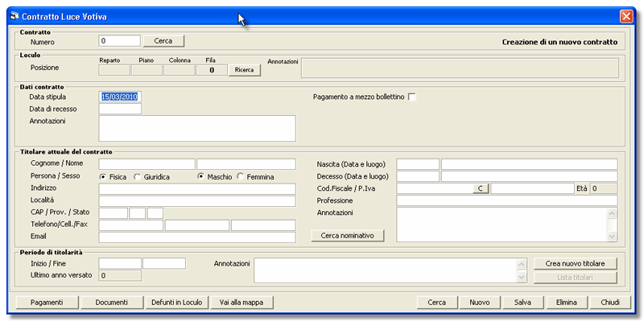644x322 pixels.
Task: Select the Fisica radio button
Action: pyautogui.click(x=103, y=177)
